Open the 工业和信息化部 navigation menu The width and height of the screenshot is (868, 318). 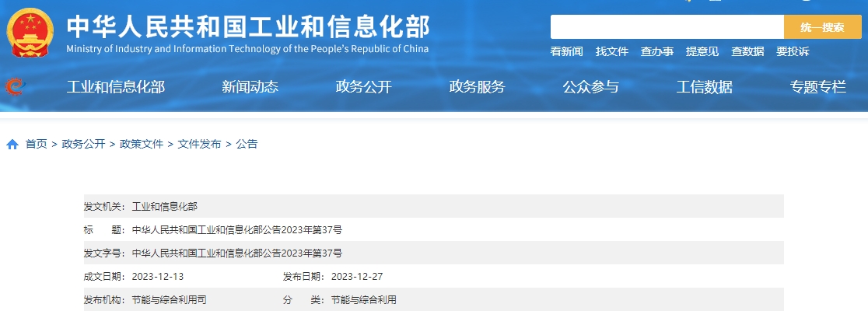pyautogui.click(x=116, y=87)
